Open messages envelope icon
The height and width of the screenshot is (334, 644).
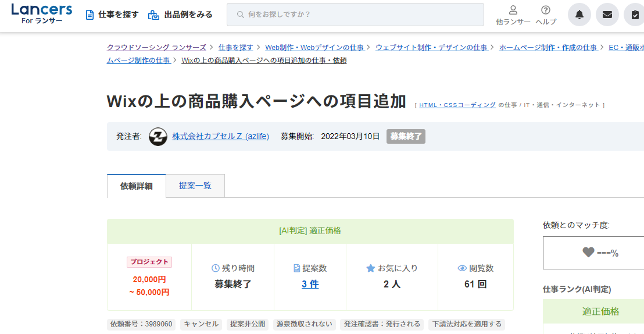pos(607,15)
